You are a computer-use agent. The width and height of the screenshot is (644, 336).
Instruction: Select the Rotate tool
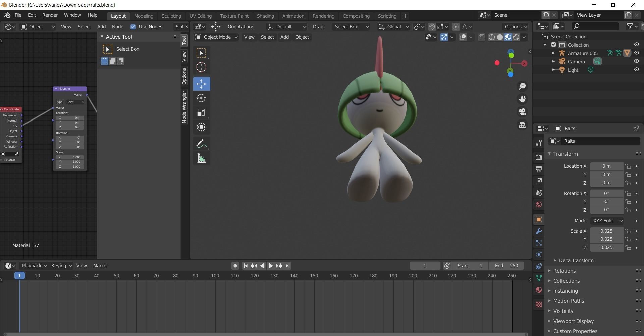201,98
